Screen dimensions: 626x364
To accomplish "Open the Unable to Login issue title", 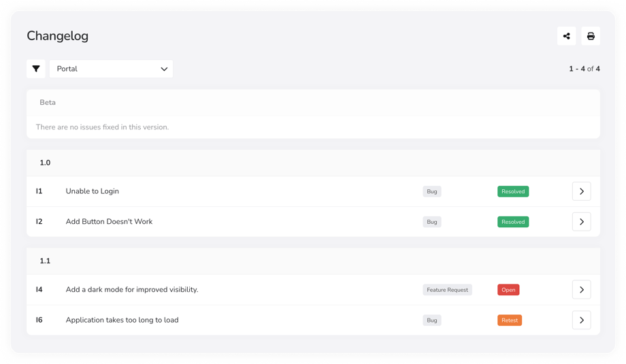I will [93, 191].
